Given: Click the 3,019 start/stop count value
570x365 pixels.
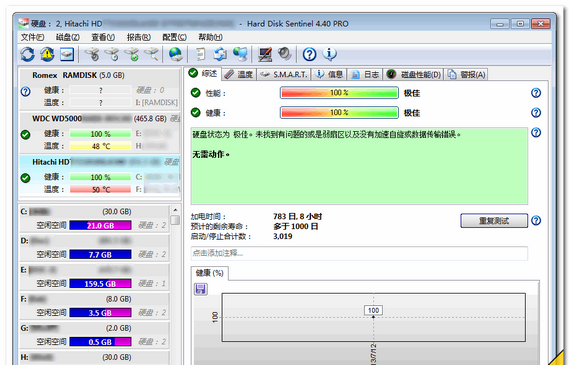Looking at the screenshot, I should pyautogui.click(x=283, y=236).
